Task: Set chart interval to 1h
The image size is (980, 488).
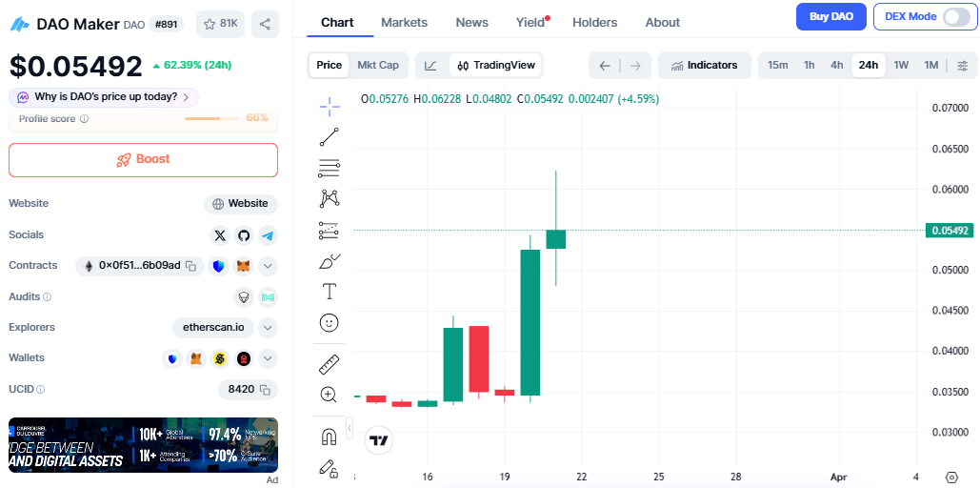Action: 809,65
